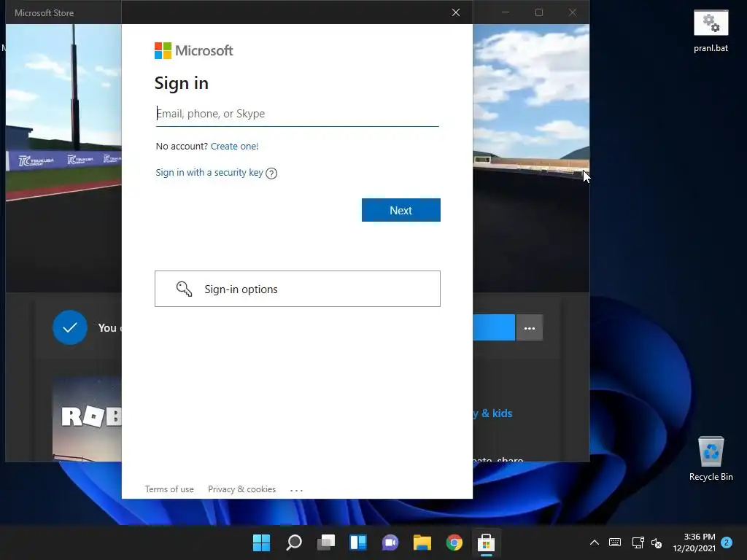Select Microsoft Store taskbar icon
747x560 pixels.
click(x=486, y=542)
